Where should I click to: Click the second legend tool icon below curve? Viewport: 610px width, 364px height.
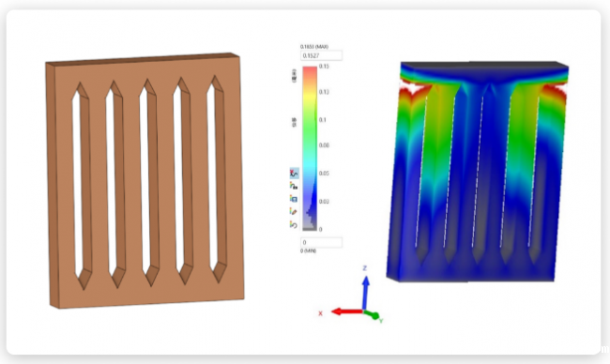(x=294, y=186)
